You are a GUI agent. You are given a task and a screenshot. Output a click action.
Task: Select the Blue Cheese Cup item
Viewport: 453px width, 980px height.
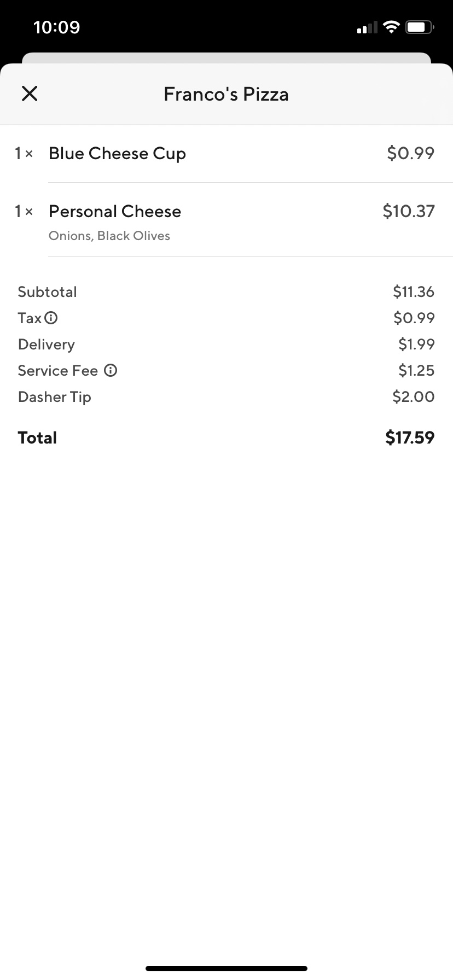[117, 154]
